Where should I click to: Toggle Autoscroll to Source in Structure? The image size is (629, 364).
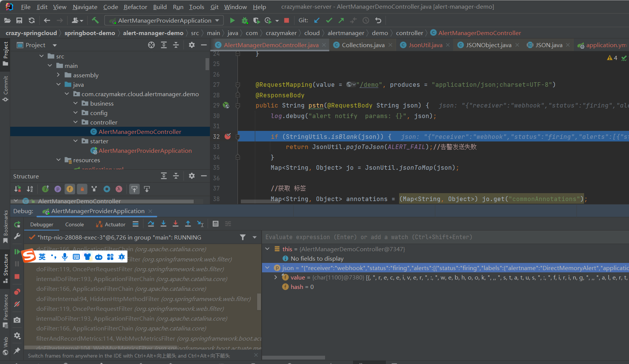pyautogui.click(x=134, y=189)
